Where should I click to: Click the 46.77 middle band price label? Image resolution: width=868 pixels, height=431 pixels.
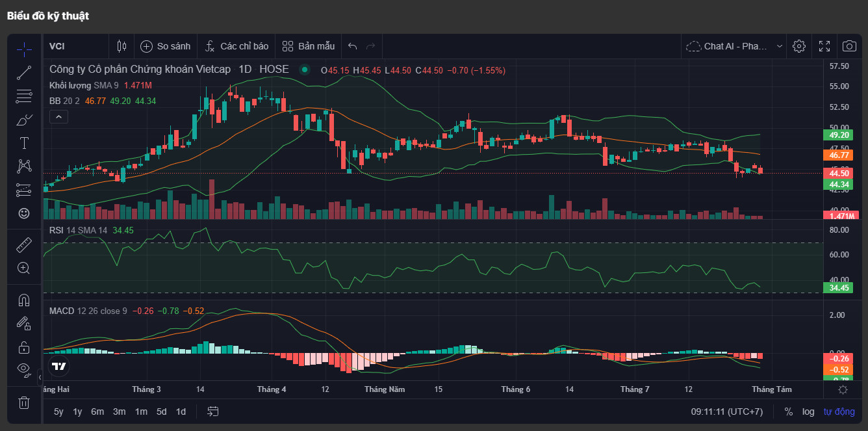point(839,155)
